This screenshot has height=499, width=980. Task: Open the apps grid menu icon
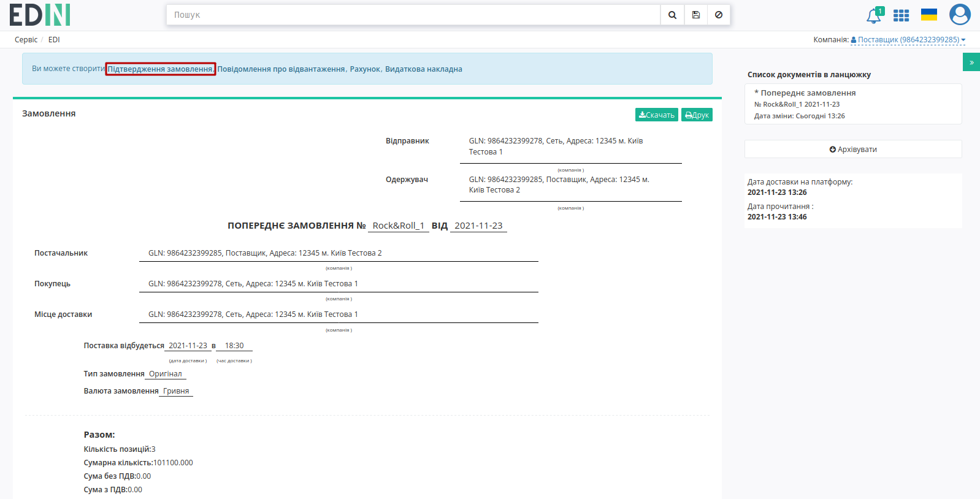901,15
